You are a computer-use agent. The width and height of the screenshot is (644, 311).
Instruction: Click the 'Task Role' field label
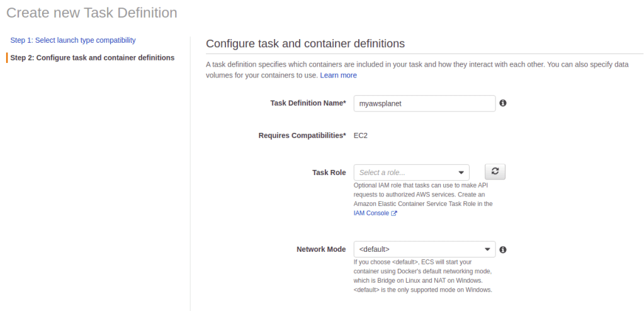point(329,172)
